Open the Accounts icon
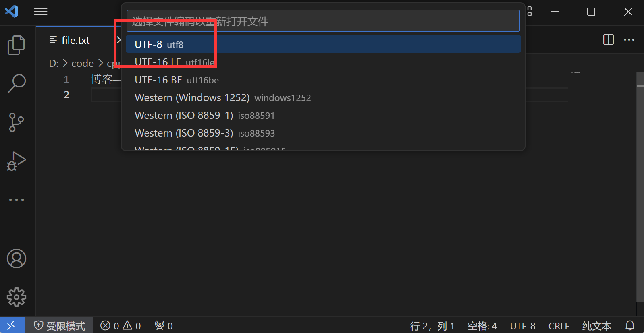Screen dimensions: 644x333 pyautogui.click(x=17, y=259)
